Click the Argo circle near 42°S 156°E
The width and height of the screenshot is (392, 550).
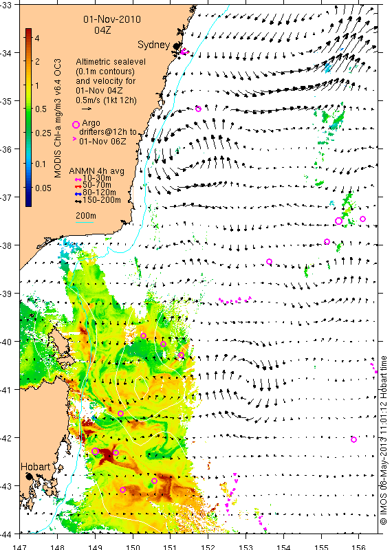(353, 439)
